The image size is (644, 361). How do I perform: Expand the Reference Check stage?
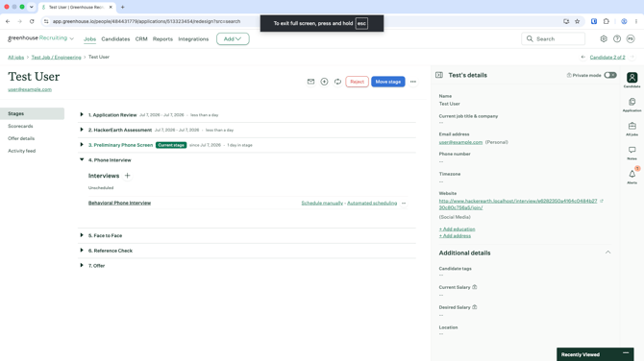(x=82, y=251)
